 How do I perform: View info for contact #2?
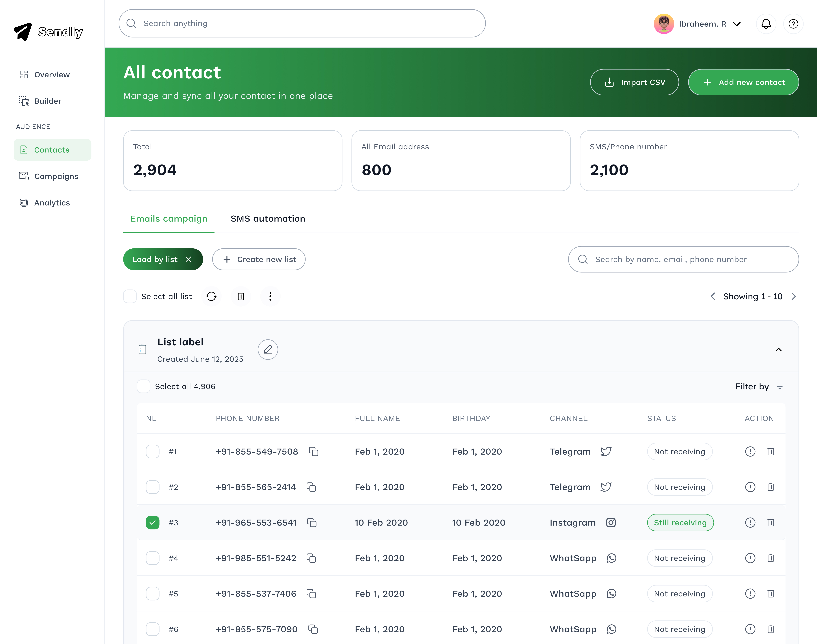[x=750, y=487]
